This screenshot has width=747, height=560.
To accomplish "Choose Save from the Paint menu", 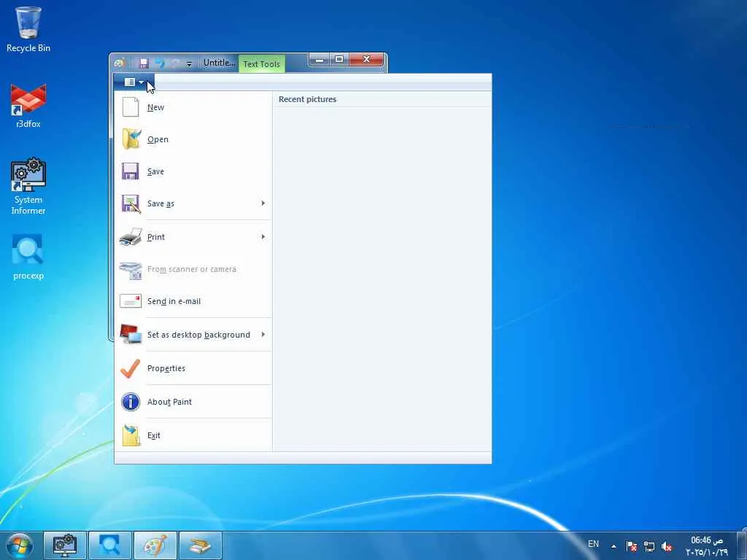I will [193, 171].
